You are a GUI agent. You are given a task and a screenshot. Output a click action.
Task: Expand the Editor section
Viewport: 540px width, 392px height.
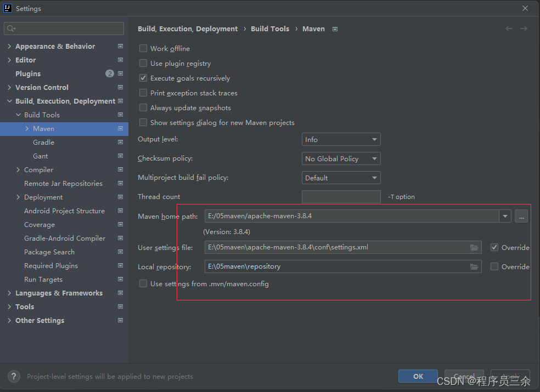coord(9,60)
